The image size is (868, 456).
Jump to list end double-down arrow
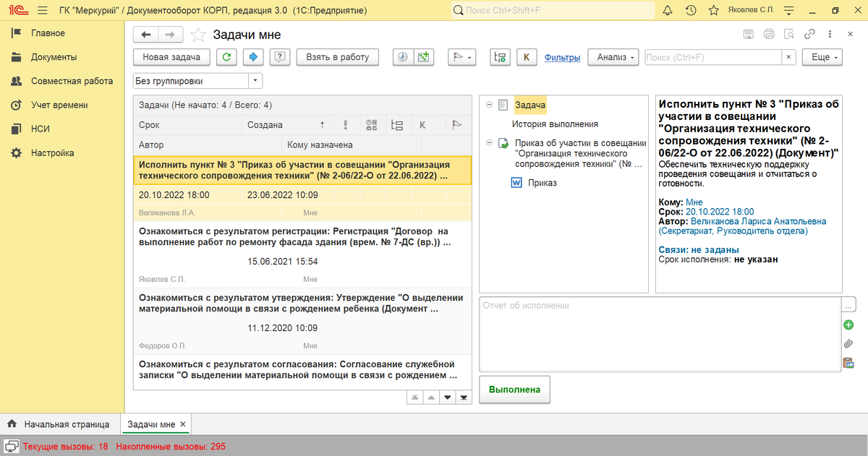coord(463,397)
